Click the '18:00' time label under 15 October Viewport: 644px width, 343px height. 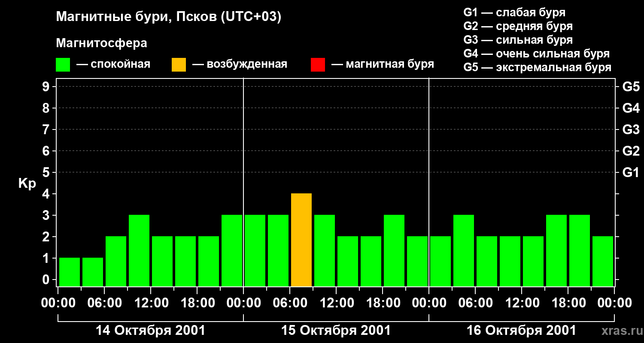tap(383, 303)
